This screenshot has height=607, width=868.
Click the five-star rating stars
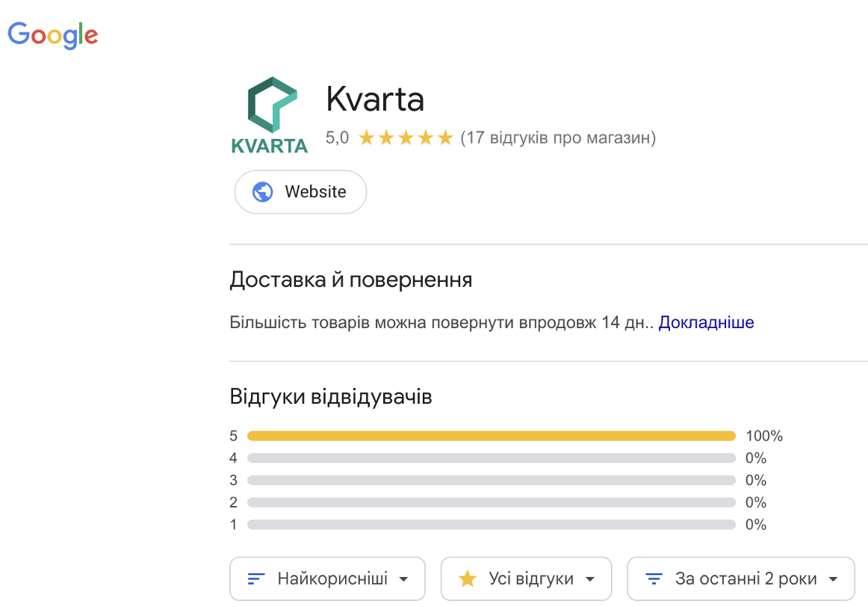[x=406, y=138]
